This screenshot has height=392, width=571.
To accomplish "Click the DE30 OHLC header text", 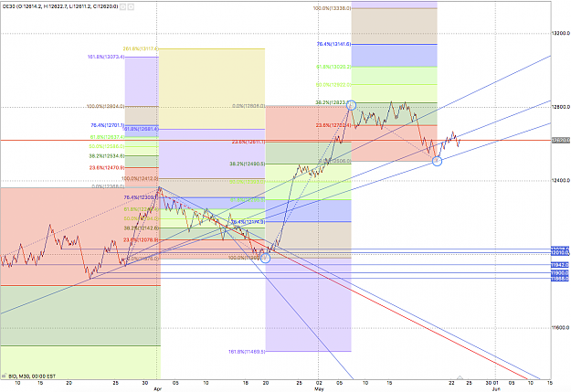I will 59,6.
